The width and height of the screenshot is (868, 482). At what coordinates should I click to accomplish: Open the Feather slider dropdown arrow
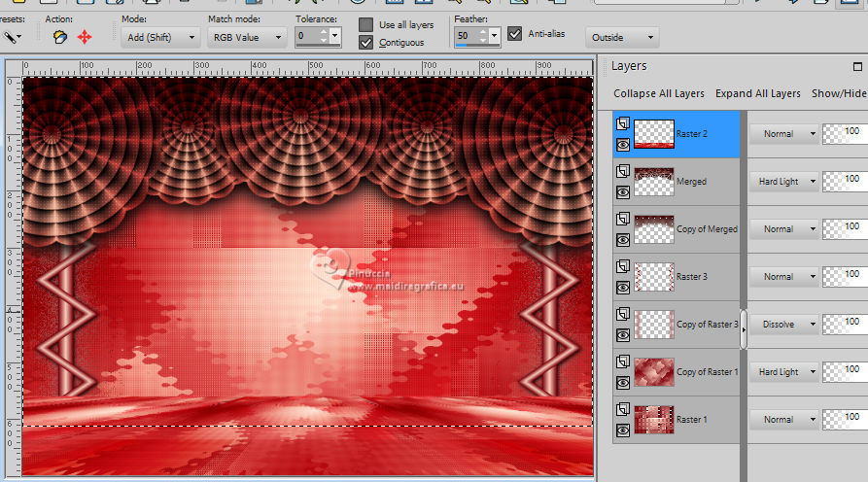click(x=494, y=37)
